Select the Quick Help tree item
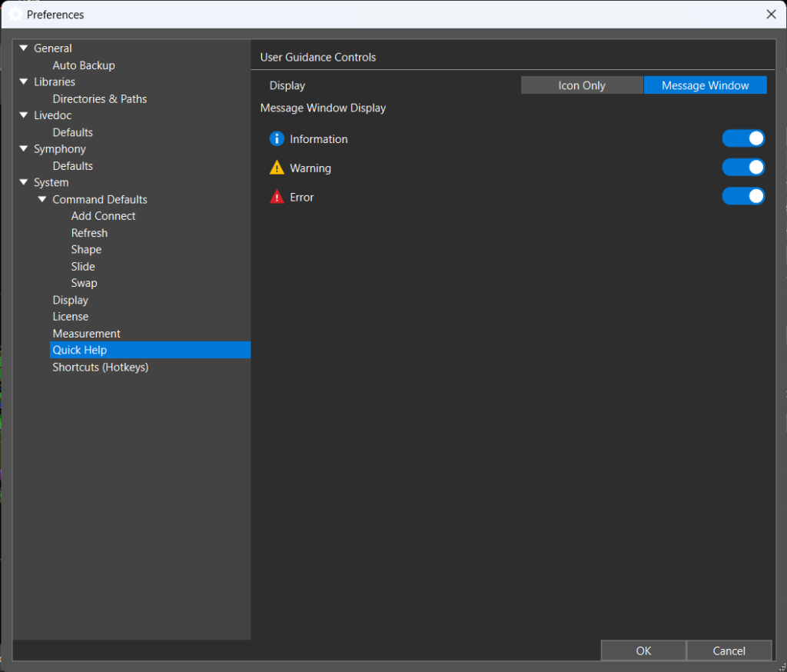This screenshot has width=787, height=672. click(150, 350)
